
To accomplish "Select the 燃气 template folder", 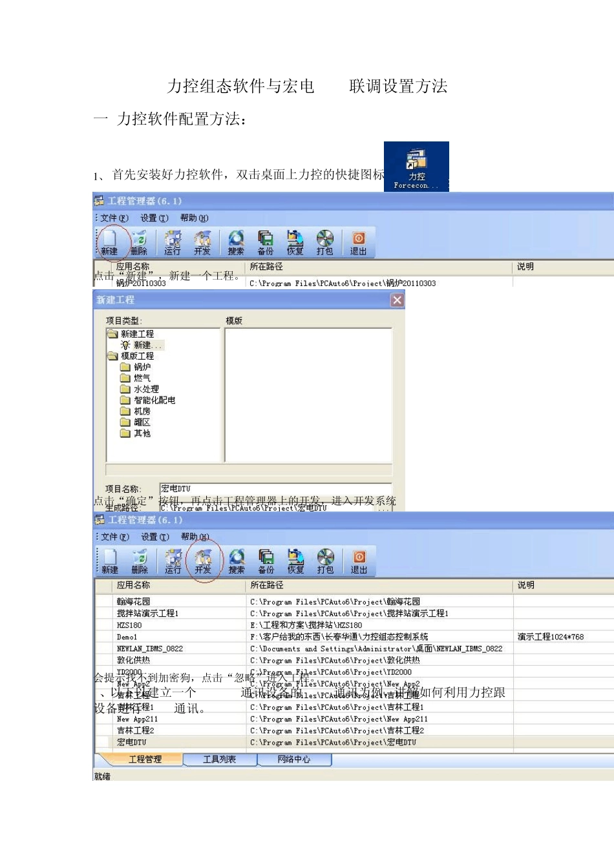I will pyautogui.click(x=136, y=378).
